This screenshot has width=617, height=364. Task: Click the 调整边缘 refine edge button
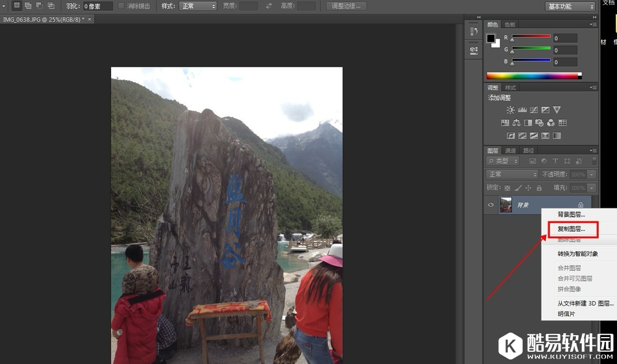tap(346, 6)
